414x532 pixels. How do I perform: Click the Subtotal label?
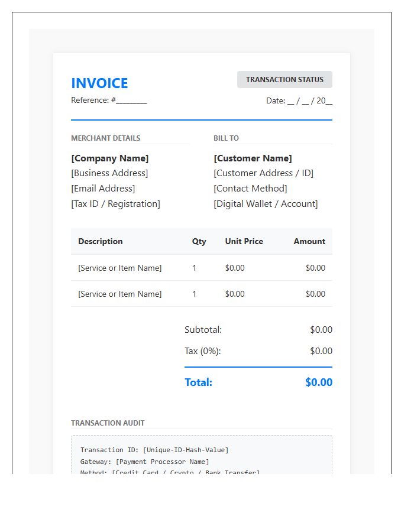pyautogui.click(x=203, y=330)
